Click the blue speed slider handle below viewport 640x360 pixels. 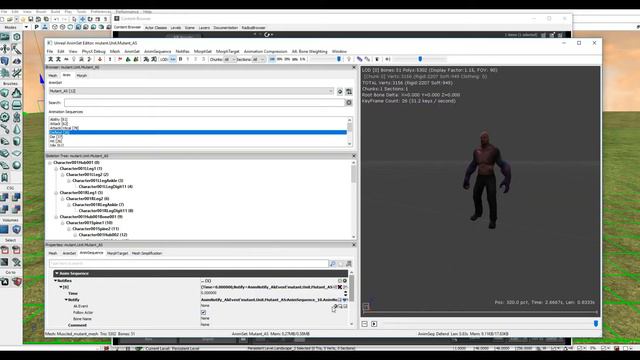tap(596, 324)
